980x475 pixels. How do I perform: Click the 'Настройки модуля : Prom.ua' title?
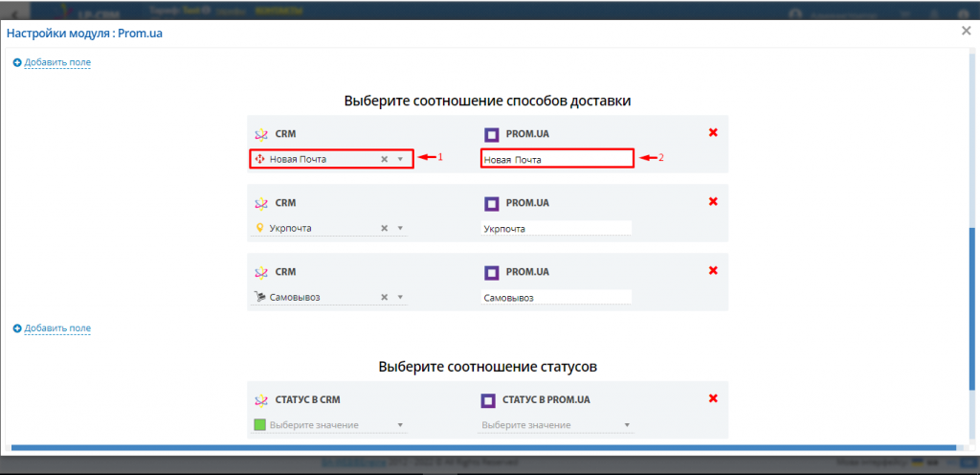coord(84,34)
